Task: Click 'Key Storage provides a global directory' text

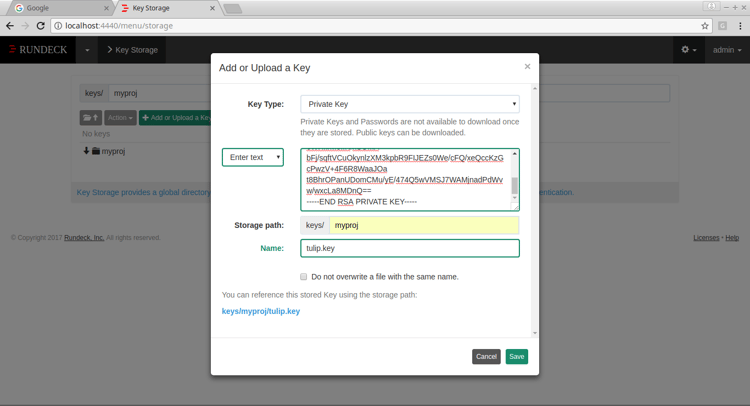Action: pyautogui.click(x=143, y=192)
